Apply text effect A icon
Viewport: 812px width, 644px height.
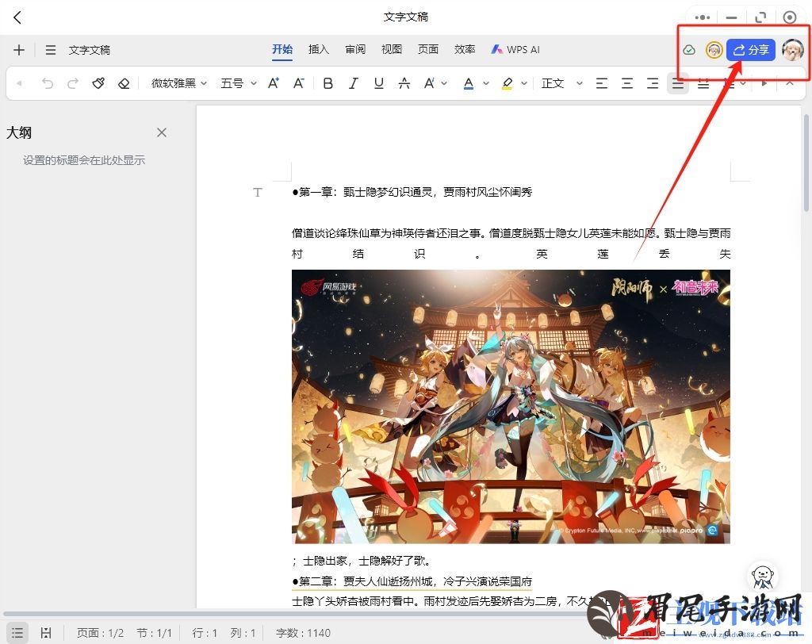(x=429, y=83)
